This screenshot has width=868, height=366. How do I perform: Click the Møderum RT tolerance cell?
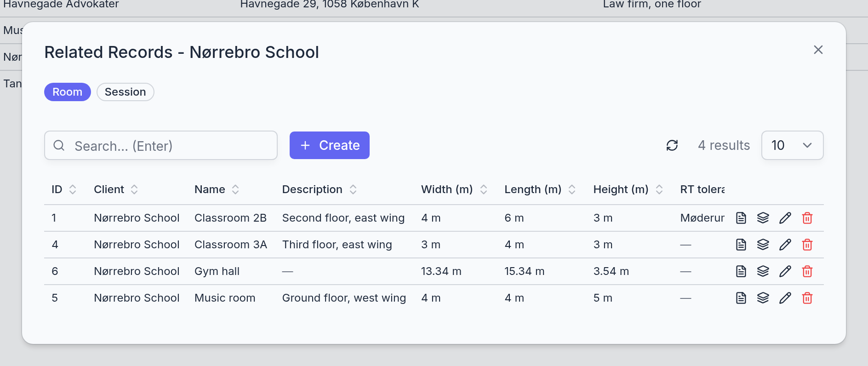tap(702, 218)
